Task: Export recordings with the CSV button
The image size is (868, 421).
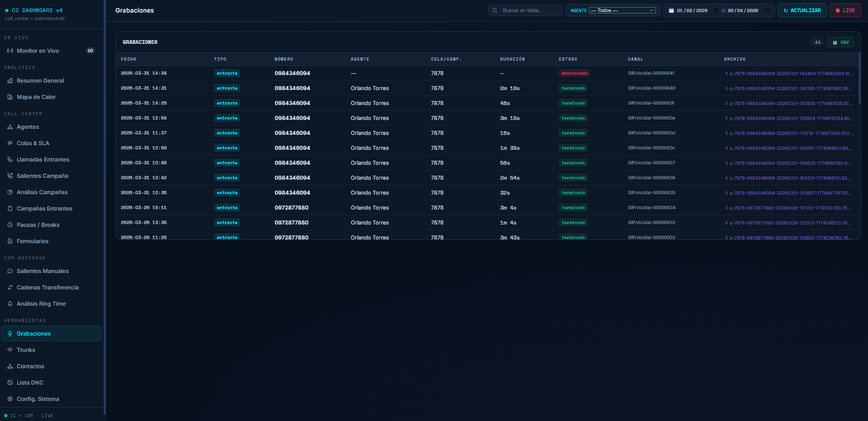Action: click(x=840, y=42)
